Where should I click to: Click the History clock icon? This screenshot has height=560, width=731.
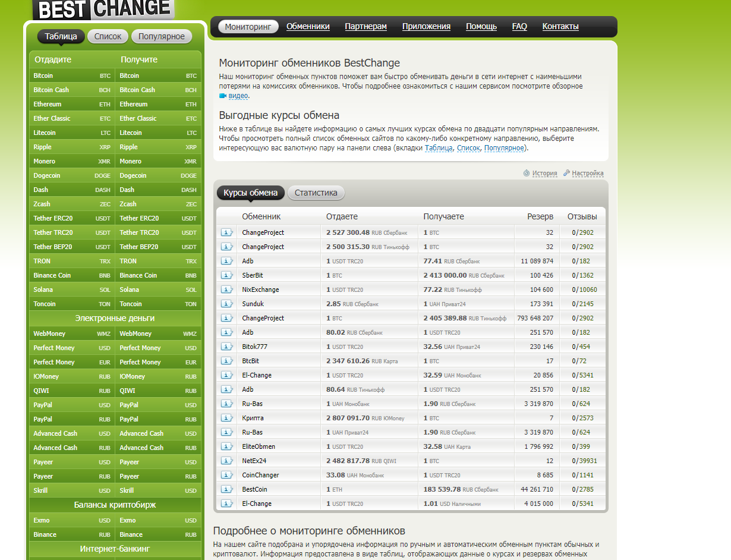point(526,174)
